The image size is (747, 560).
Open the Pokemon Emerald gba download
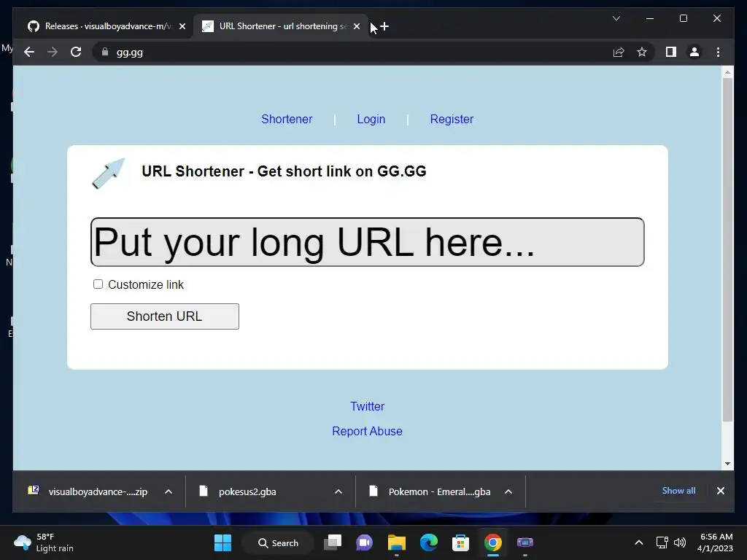click(x=430, y=491)
